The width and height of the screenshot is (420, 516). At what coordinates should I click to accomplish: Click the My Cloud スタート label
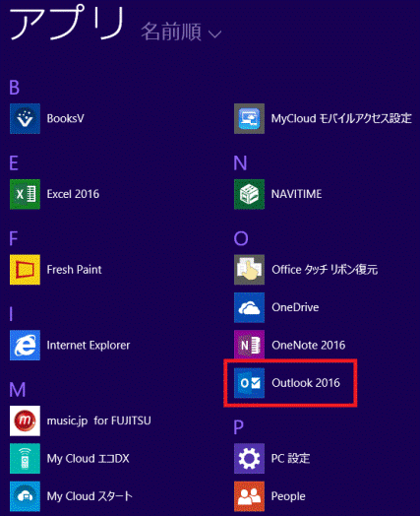pos(90,496)
